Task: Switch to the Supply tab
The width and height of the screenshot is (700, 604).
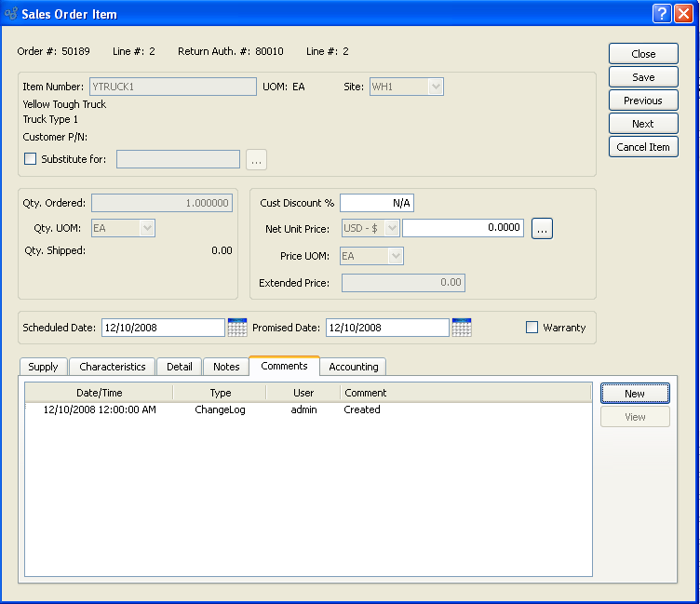Action: [43, 367]
